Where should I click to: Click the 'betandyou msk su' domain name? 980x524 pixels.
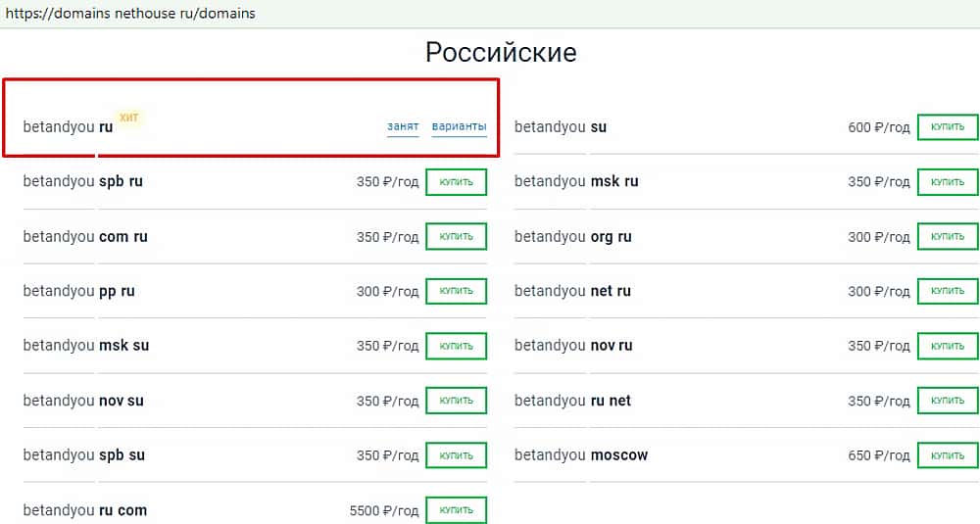click(x=86, y=346)
